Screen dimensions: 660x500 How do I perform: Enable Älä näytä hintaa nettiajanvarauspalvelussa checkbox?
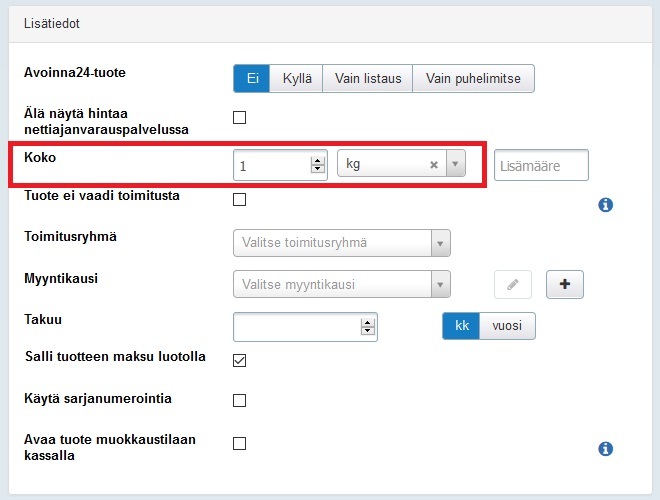pos(239,118)
